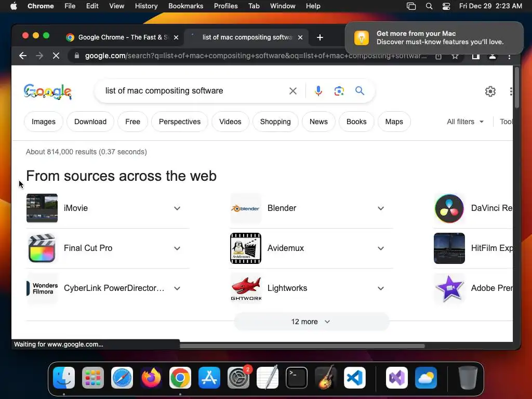Open Visual Studio Code from Dock
The width and height of the screenshot is (532, 399).
pos(355,378)
